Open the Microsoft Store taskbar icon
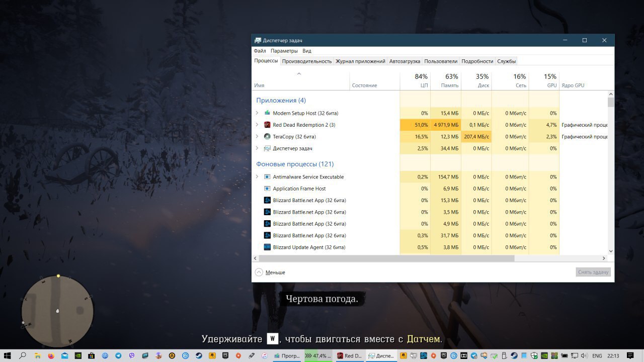This screenshot has width=644, height=362. [x=92, y=355]
